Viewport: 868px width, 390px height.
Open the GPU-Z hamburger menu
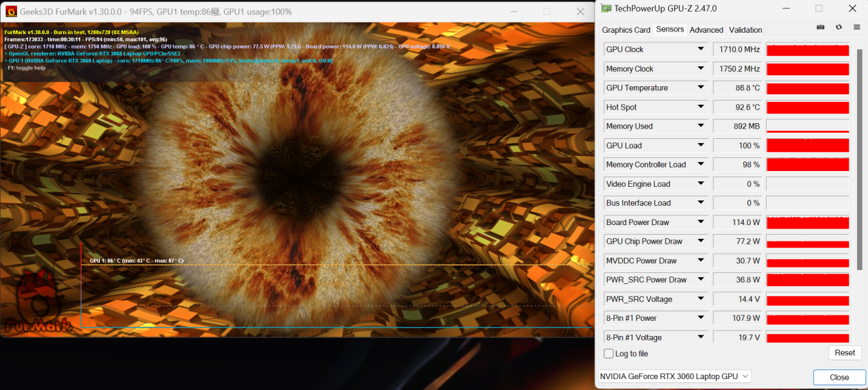(856, 27)
